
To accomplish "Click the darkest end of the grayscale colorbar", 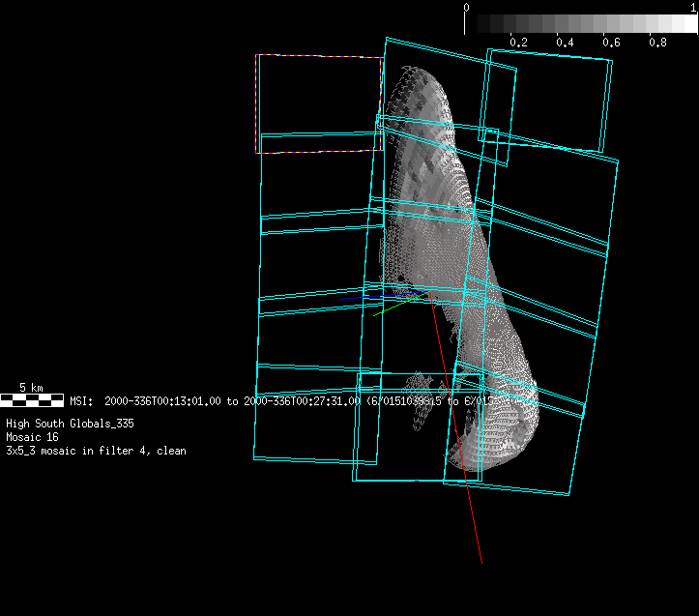I will click(x=474, y=24).
